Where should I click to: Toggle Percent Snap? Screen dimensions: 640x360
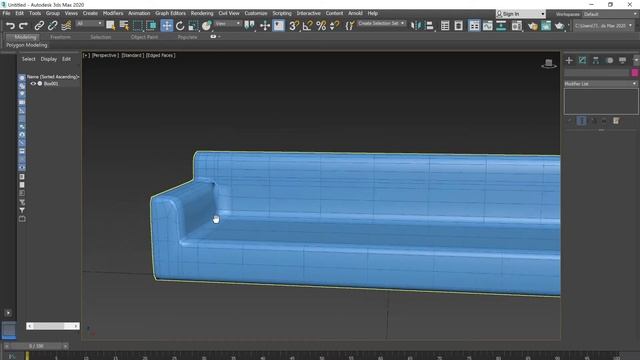[x=321, y=26]
